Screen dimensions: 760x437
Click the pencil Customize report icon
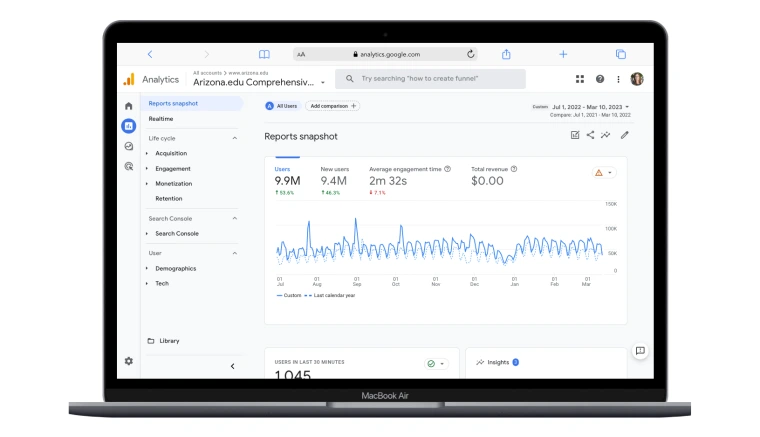pos(624,135)
